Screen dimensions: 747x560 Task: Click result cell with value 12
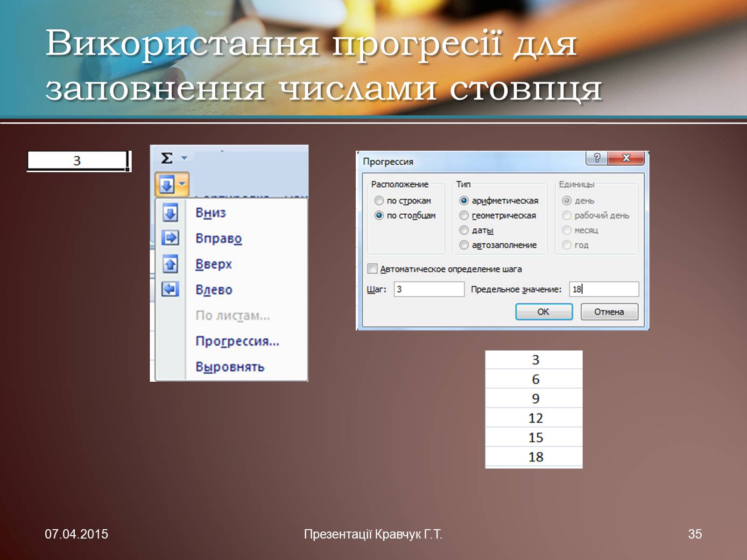pos(534,418)
